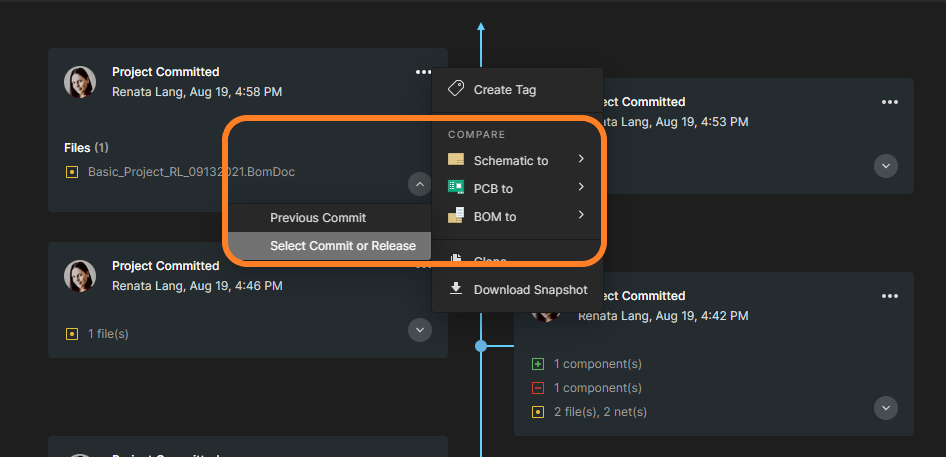Click the PCB compare icon
The width and height of the screenshot is (946, 457).
pos(456,188)
